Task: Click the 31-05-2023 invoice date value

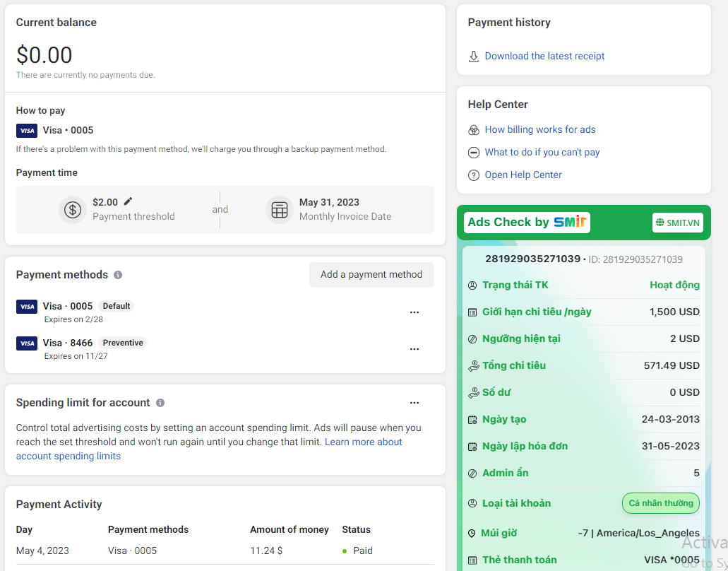Action: (x=670, y=447)
